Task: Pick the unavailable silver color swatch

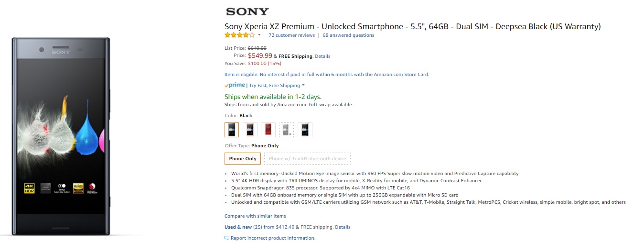Action: coord(287,130)
